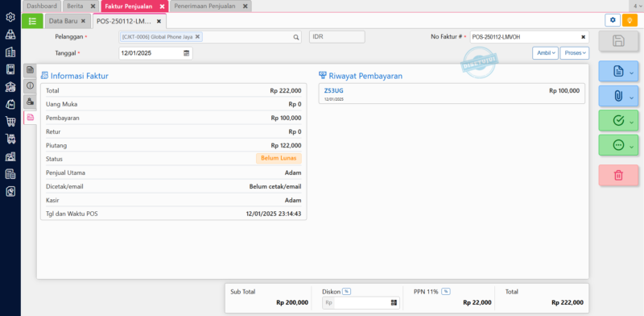
Task: Open the green checkmark approval dropdown button
Action: point(618,120)
